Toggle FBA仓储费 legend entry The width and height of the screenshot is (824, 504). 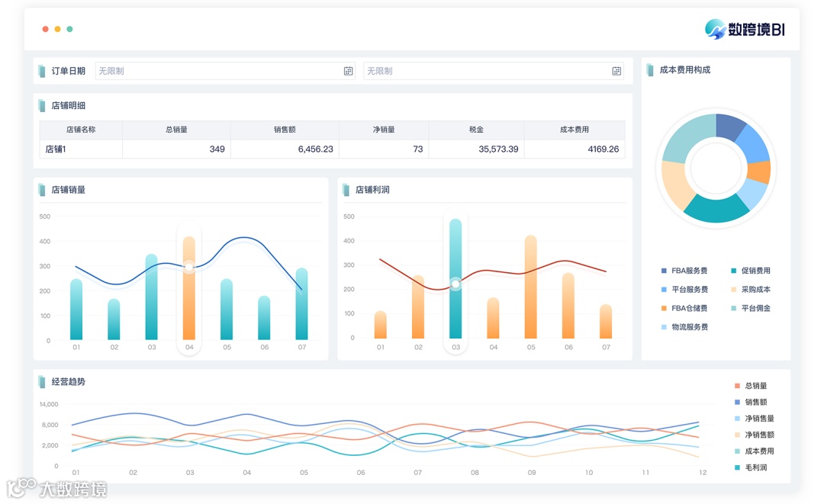coord(684,308)
